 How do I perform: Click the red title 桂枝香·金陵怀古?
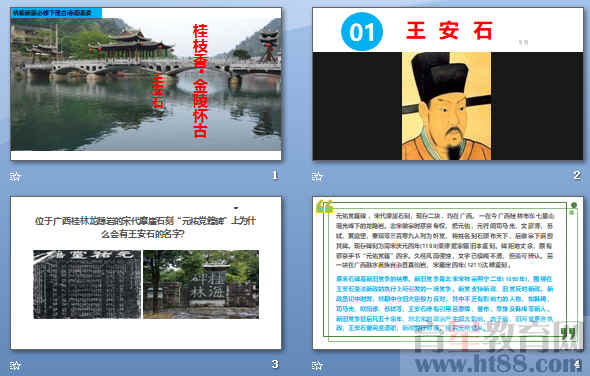(200, 81)
